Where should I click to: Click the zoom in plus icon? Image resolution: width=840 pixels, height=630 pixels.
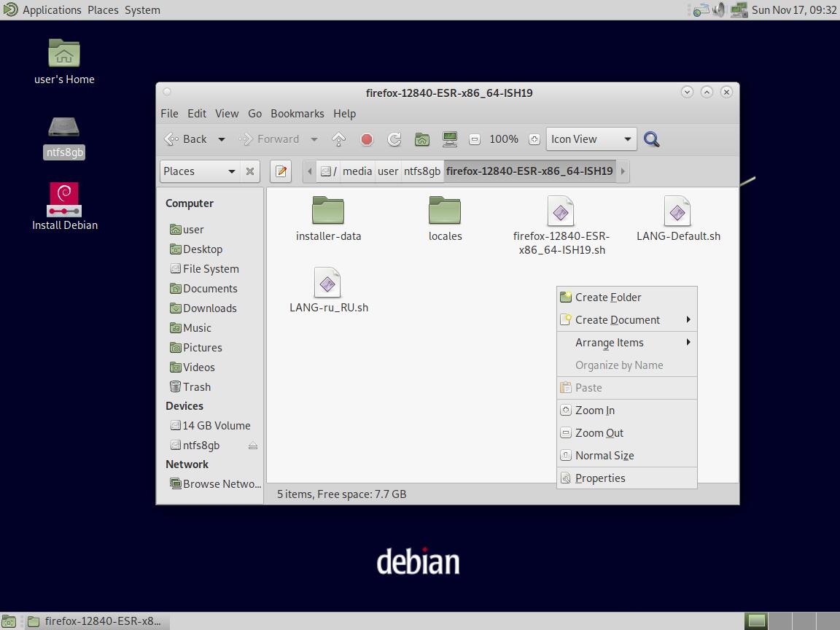[x=534, y=139]
